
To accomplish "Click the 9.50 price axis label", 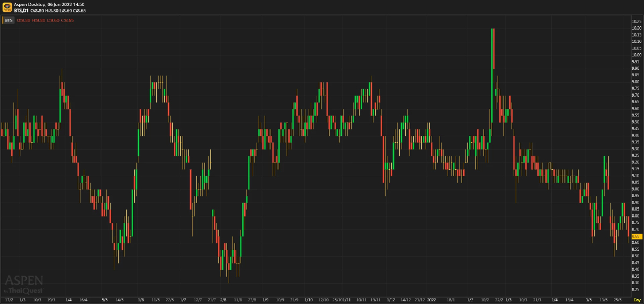I will point(636,122).
